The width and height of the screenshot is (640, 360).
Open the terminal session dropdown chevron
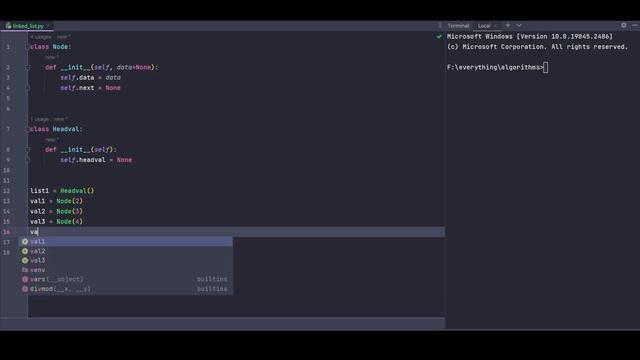pyautogui.click(x=519, y=25)
